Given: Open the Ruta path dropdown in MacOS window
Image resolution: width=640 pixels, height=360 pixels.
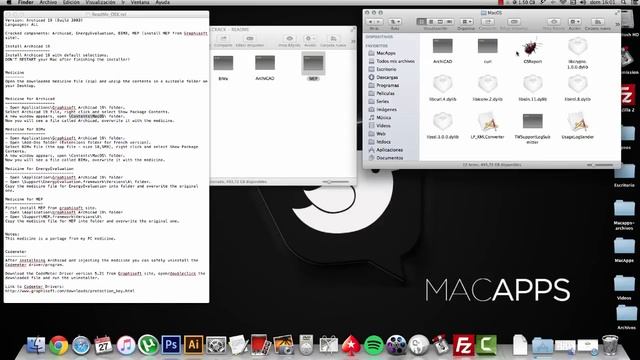Looking at the screenshot, I should tap(395, 22).
